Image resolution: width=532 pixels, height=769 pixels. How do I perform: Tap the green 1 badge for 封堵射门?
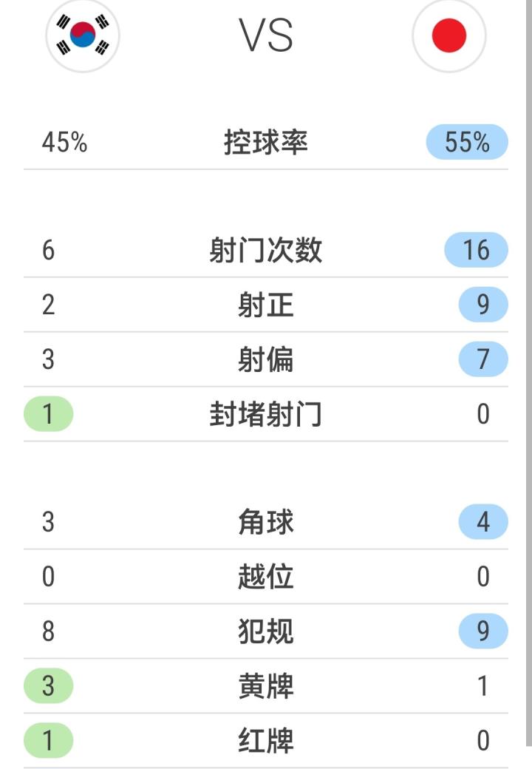49,414
